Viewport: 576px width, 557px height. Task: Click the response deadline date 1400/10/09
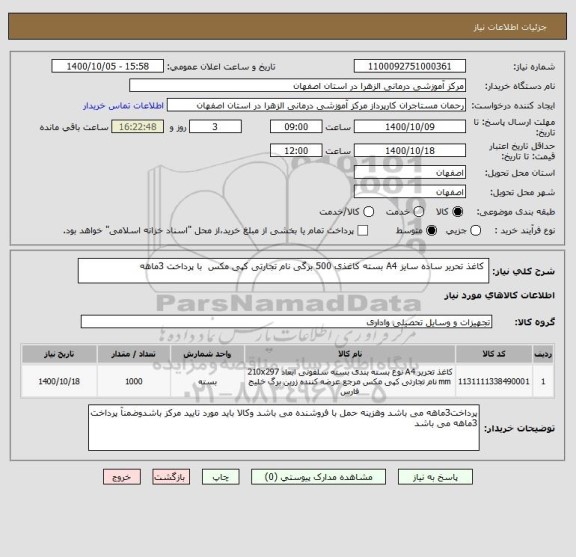(x=410, y=127)
